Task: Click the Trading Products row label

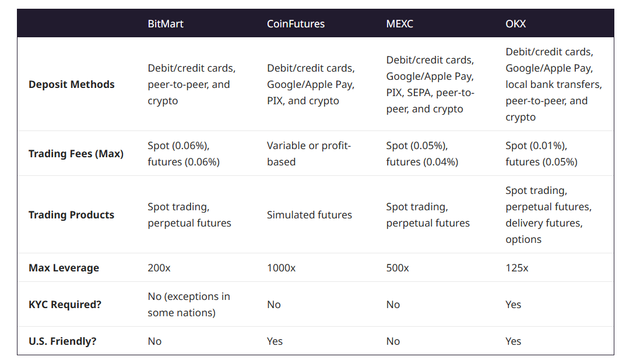Action: pyautogui.click(x=71, y=215)
